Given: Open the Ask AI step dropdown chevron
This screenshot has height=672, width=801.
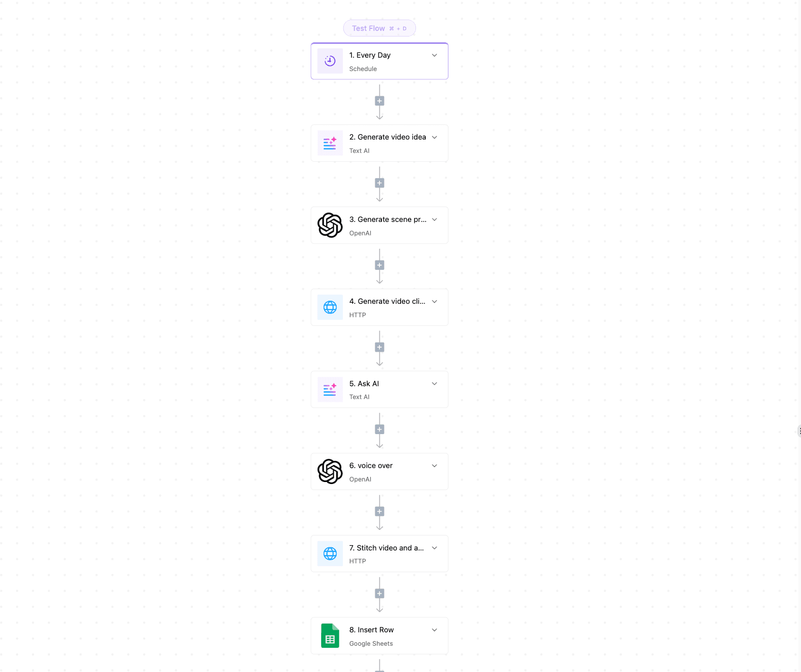Looking at the screenshot, I should point(434,384).
